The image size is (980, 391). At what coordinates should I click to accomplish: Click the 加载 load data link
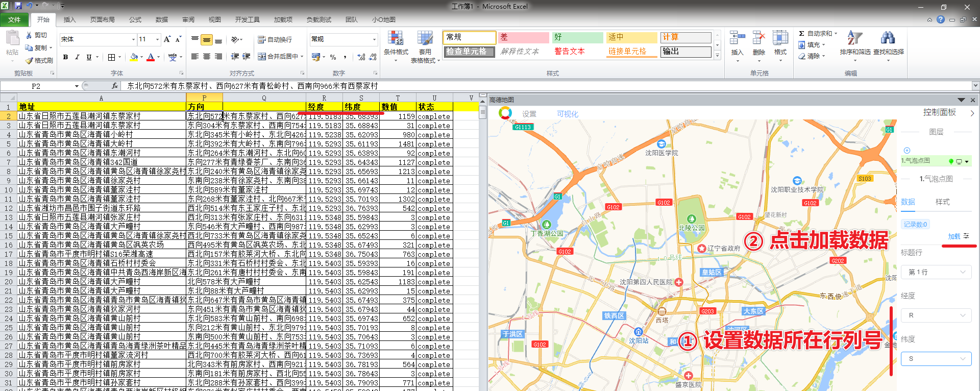[954, 236]
